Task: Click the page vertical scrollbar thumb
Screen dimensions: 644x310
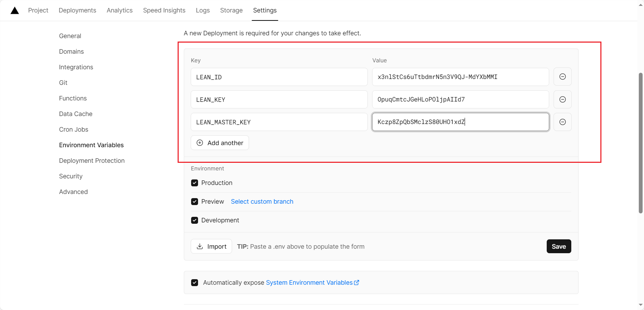Action: [x=641, y=142]
